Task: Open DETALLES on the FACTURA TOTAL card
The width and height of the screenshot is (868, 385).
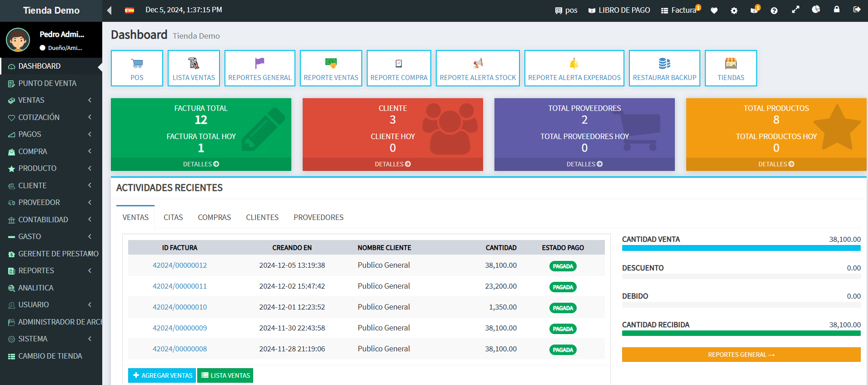Action: click(x=201, y=164)
